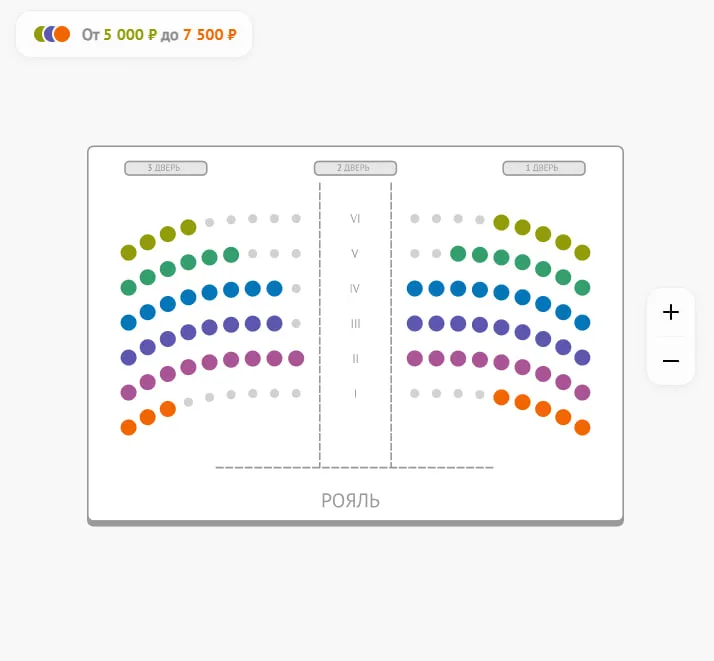The height and width of the screenshot is (661, 714).
Task: Choose the outermost olive seat in left row VI
Action: click(128, 252)
